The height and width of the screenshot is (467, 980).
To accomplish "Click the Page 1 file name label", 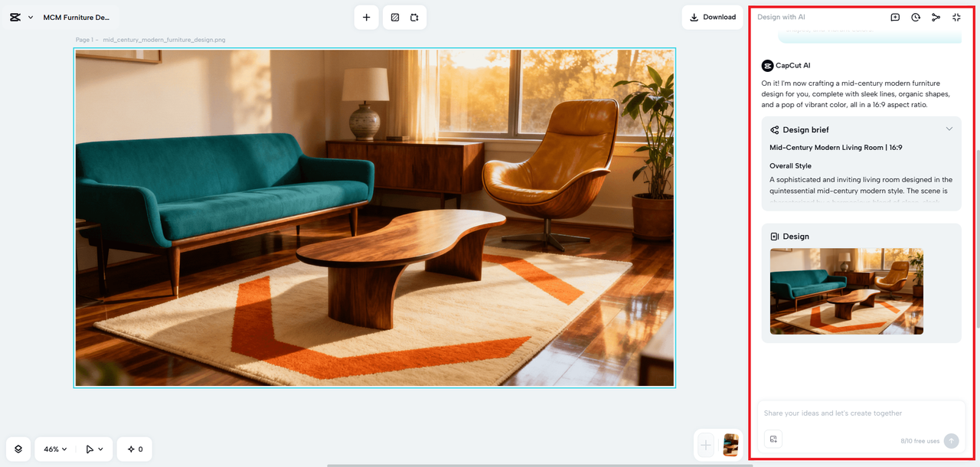I will click(150, 40).
